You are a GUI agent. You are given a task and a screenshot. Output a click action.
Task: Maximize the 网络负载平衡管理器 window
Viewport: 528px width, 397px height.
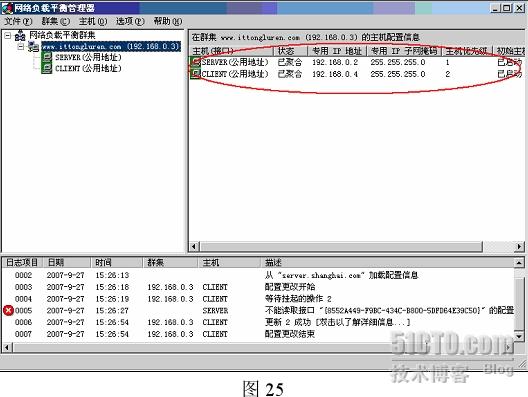[x=506, y=8]
